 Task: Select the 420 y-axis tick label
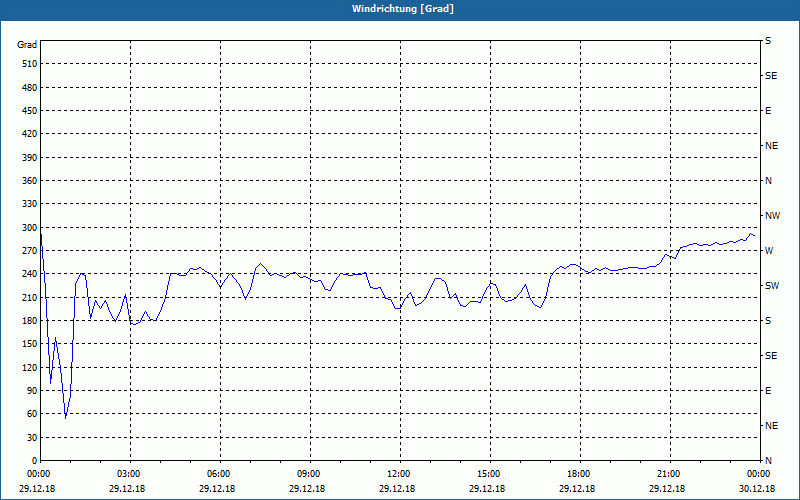(29, 134)
